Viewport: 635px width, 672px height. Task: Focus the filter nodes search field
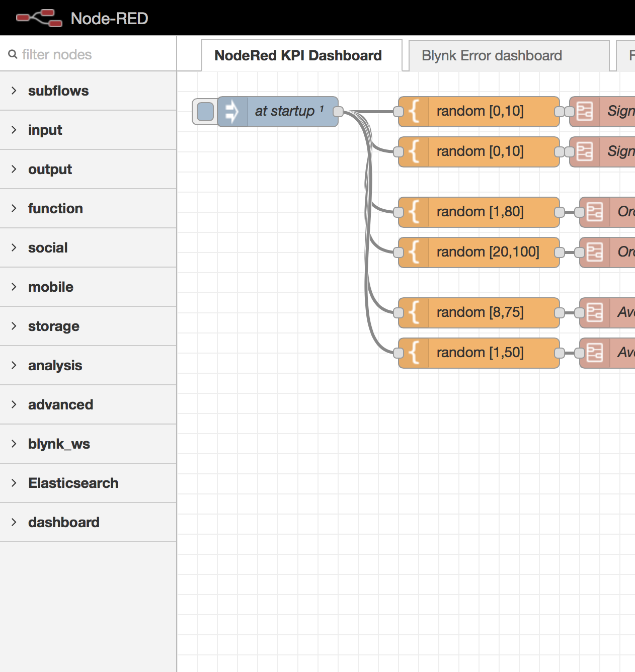pyautogui.click(x=88, y=54)
